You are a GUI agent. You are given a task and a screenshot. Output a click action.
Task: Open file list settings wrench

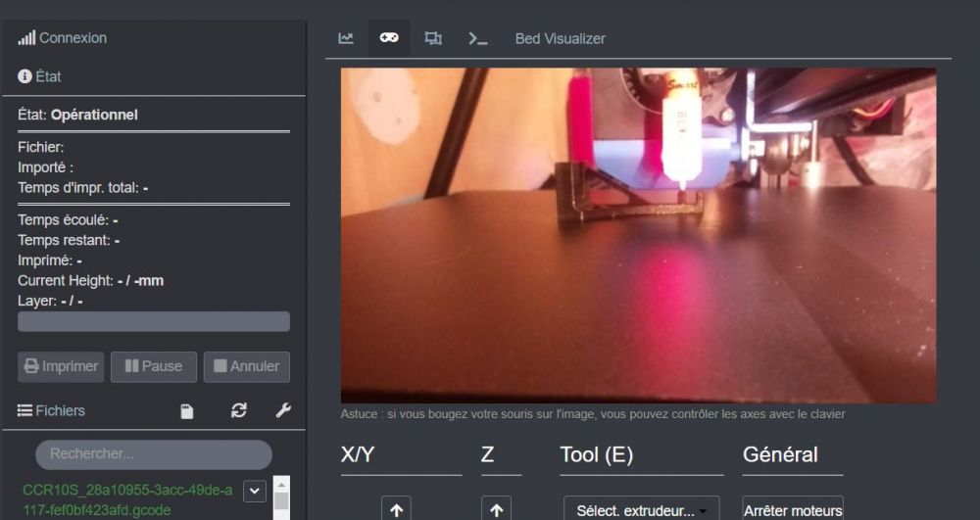point(283,410)
